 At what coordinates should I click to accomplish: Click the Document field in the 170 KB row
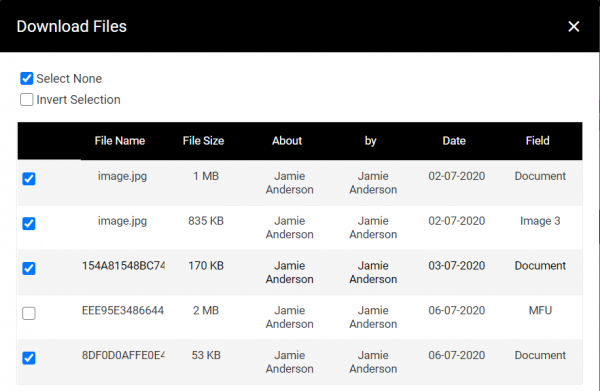tap(540, 266)
